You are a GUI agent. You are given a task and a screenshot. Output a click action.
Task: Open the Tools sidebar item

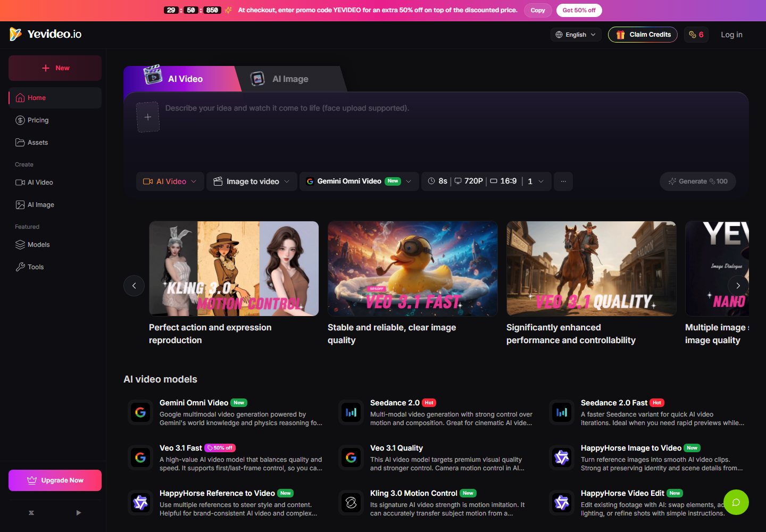[55, 267]
